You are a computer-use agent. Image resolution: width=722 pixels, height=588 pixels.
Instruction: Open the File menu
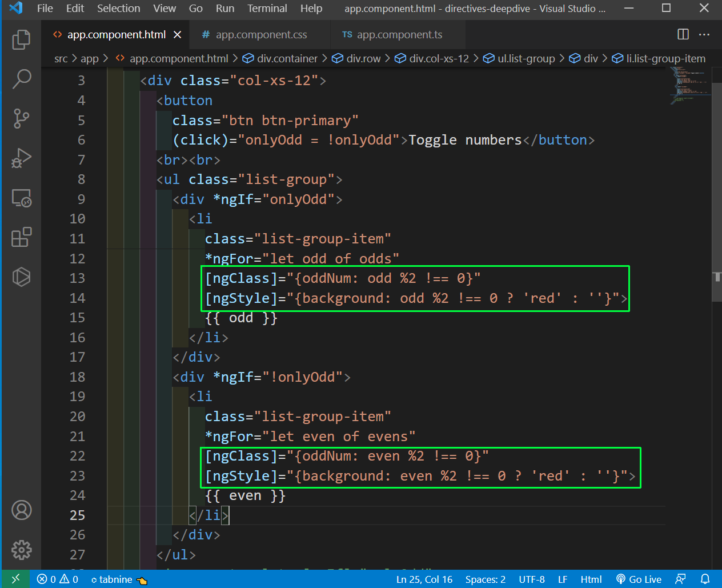45,8
